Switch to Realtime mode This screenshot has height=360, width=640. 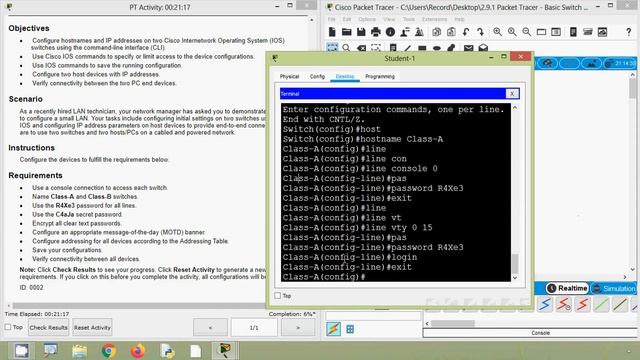(x=567, y=288)
